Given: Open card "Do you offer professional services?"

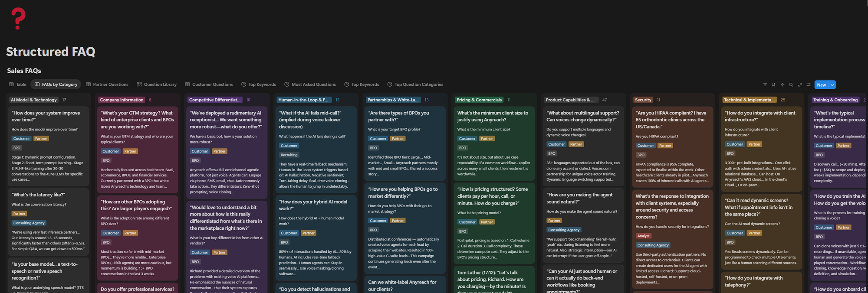Looking at the screenshot, I should [138, 288].
